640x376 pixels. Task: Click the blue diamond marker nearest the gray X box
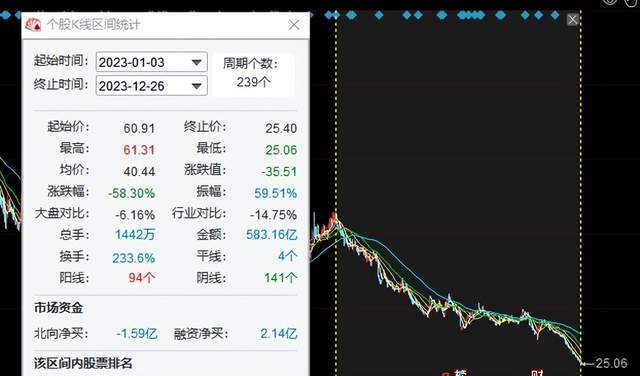pos(555,16)
